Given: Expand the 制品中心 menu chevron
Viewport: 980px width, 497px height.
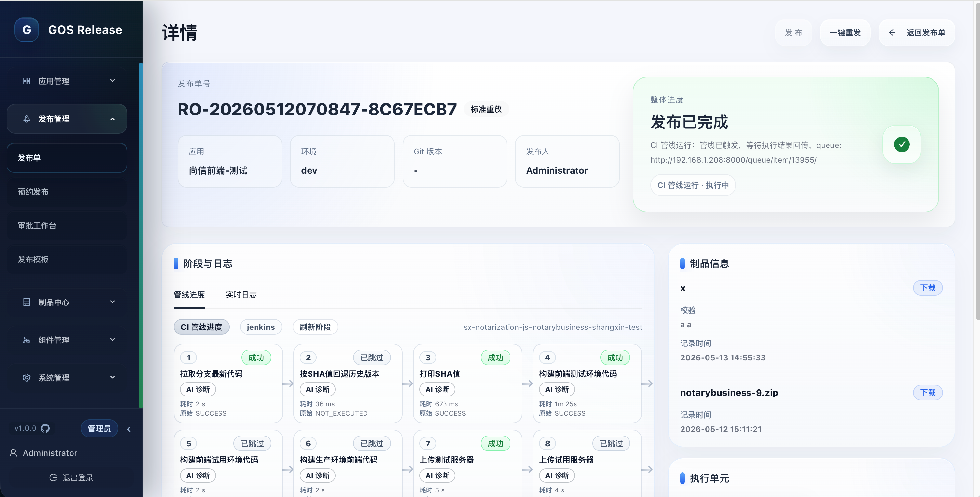Looking at the screenshot, I should pyautogui.click(x=113, y=302).
